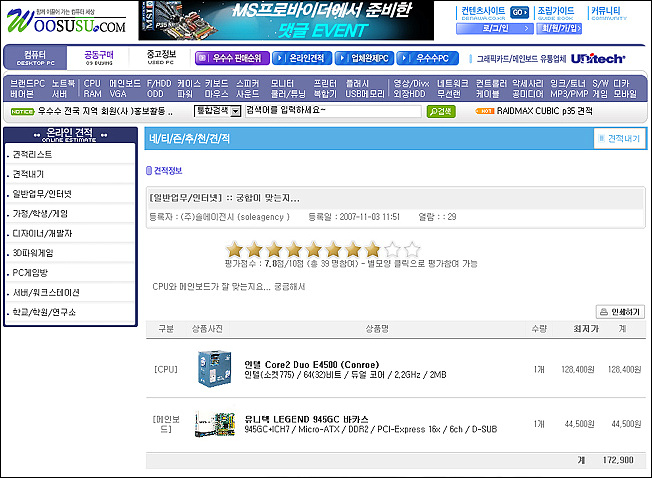Screen dimensions: 652x478
Task: Click the 견적내기 button in the blue header
Action: 620,138
